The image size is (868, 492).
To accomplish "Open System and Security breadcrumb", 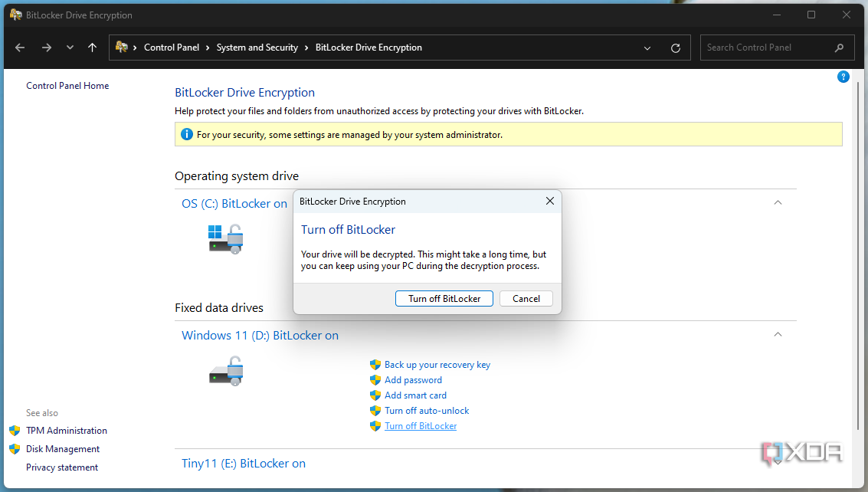I will pos(257,48).
